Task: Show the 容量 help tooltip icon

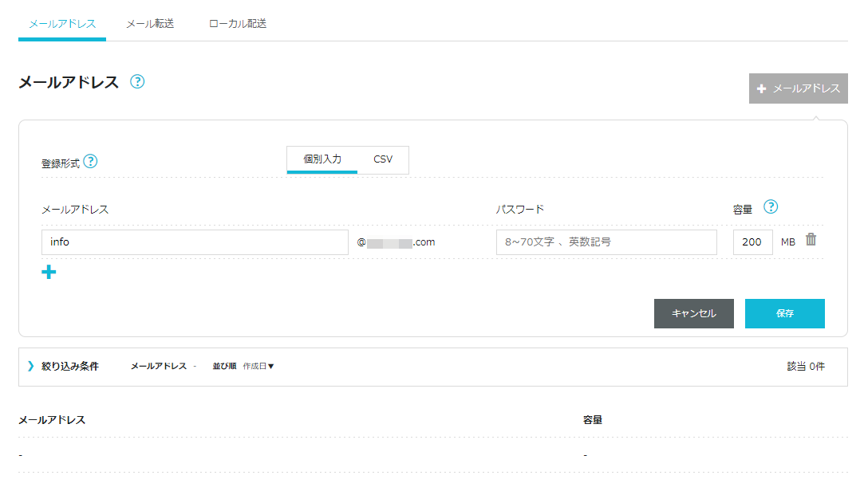Action: tap(770, 207)
